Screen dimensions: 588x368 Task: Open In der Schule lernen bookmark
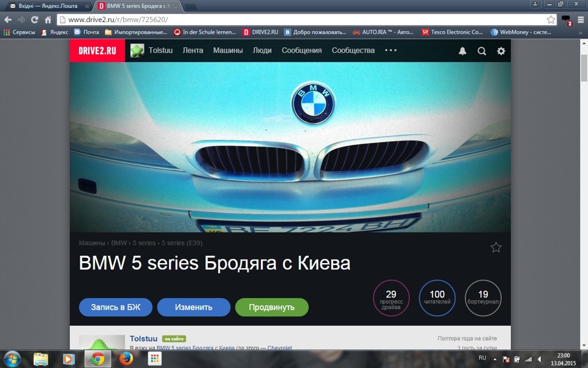[205, 33]
